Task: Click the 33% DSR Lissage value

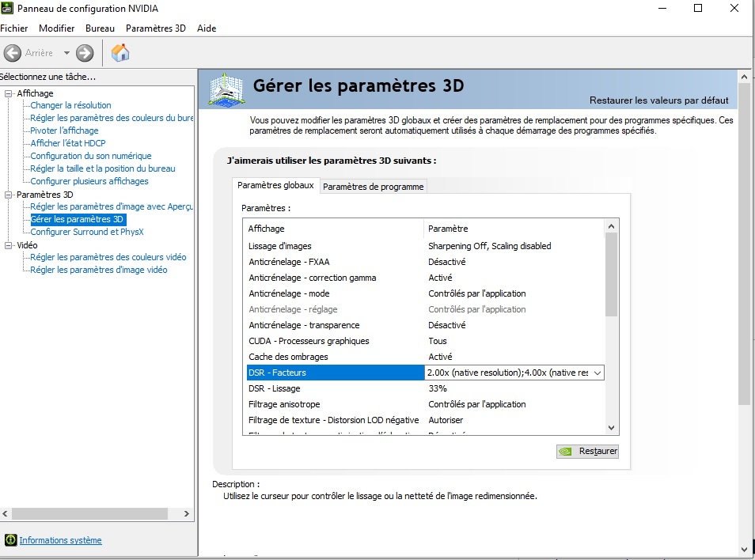Action: tap(438, 388)
